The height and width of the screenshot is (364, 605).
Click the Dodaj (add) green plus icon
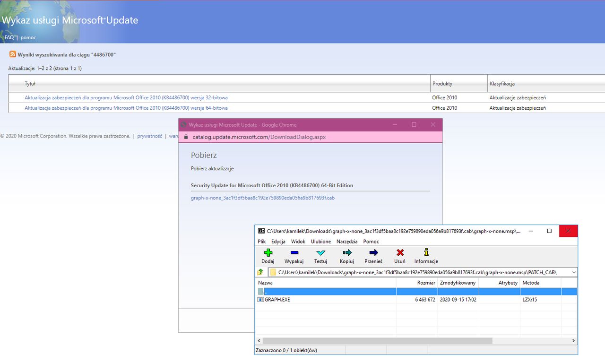coord(268,252)
